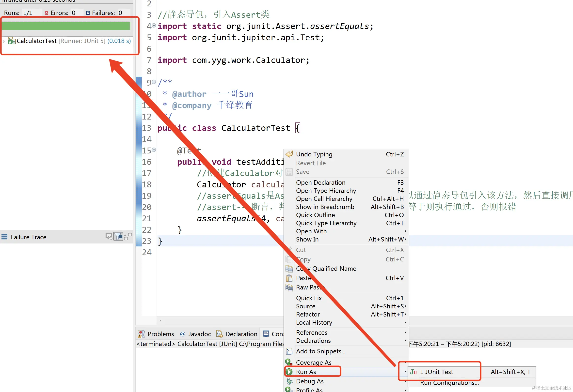Click the Javadoc @ icon
Screen dimensions: 573x392
182,334
